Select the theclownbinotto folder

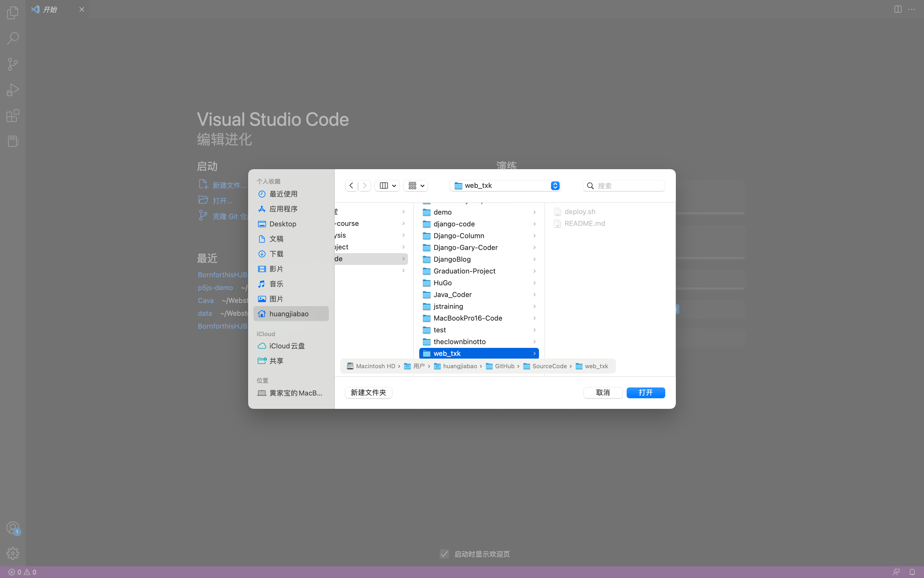tap(479, 342)
